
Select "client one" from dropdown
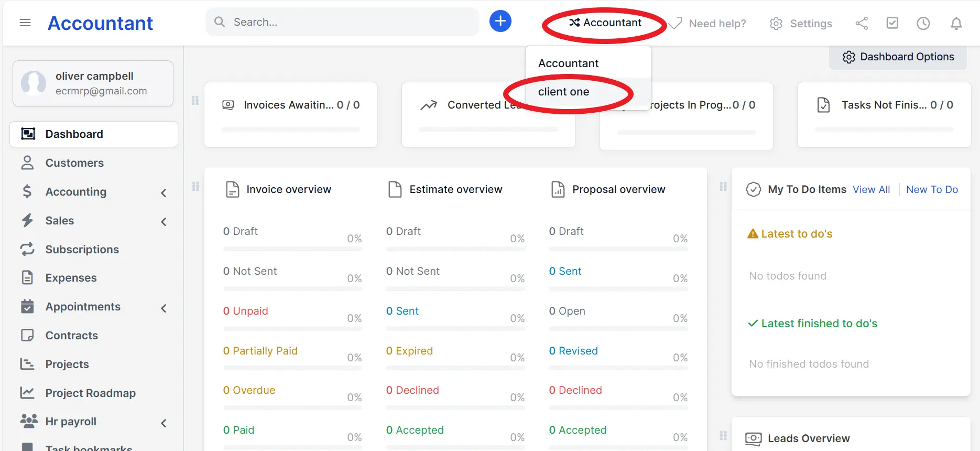(563, 92)
